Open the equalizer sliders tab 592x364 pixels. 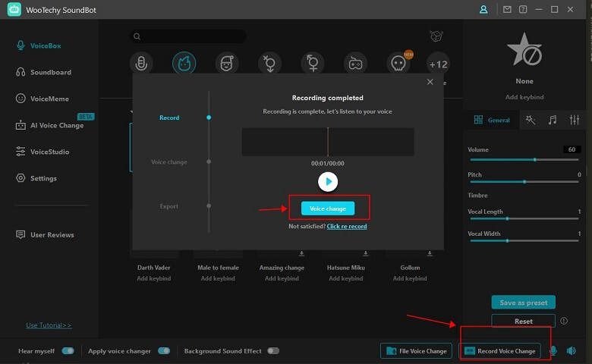click(575, 120)
